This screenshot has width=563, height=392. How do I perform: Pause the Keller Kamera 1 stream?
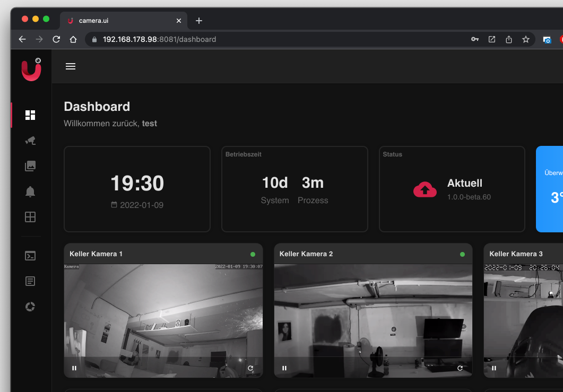click(x=74, y=368)
